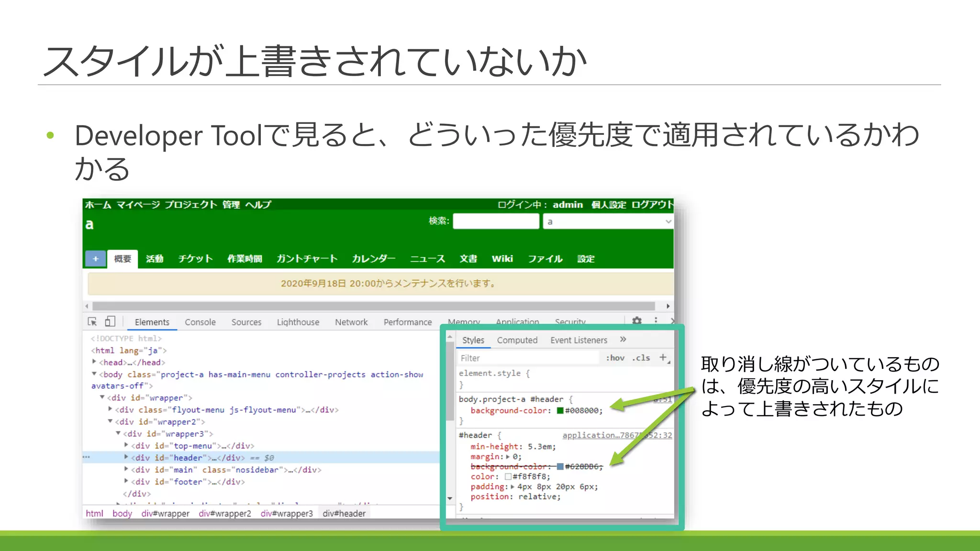
Task: Click the horizontal scrollbar right arrow
Action: pos(668,306)
